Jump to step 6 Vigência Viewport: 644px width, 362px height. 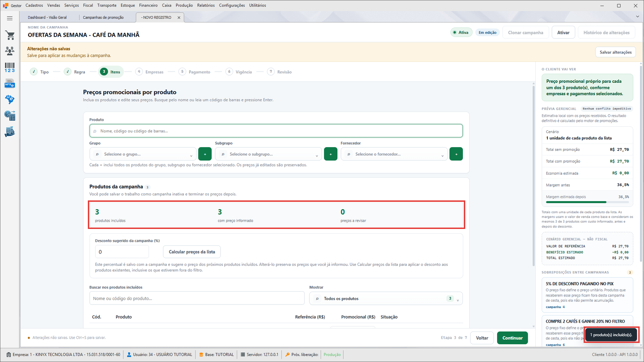pyautogui.click(x=239, y=72)
